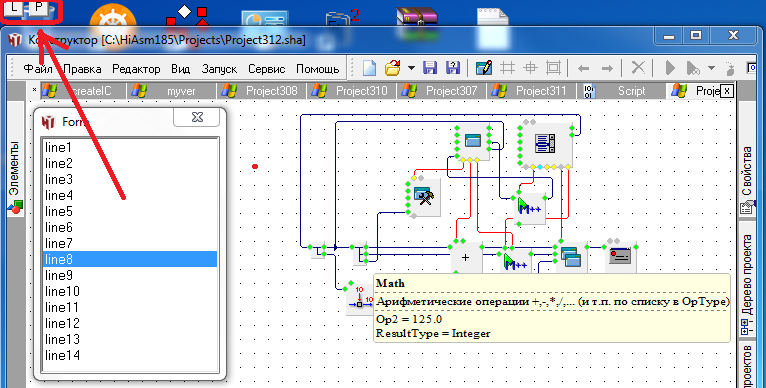
Task: Expand the dropdown arrow next to Open folder
Action: 411,68
